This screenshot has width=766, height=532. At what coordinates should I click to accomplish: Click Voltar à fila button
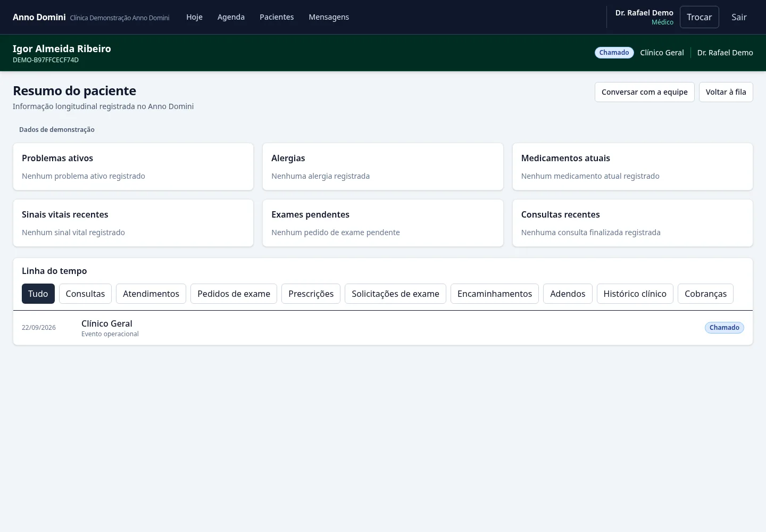pyautogui.click(x=726, y=92)
